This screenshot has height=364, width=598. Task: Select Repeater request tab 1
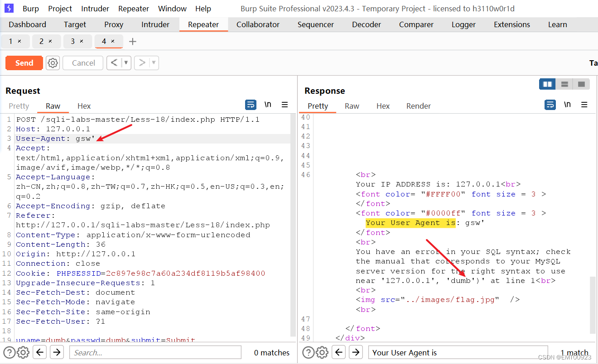pos(11,41)
